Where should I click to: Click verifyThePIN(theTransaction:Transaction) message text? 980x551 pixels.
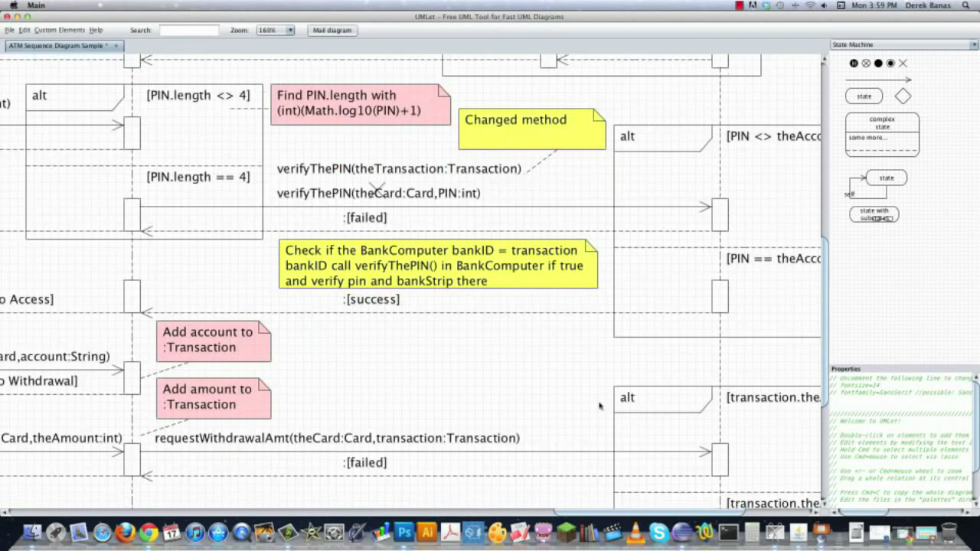(x=399, y=169)
